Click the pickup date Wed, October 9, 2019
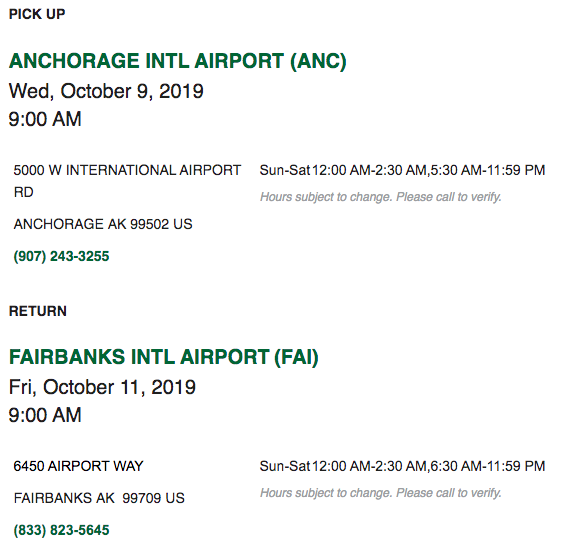The width and height of the screenshot is (567, 550). tap(106, 91)
